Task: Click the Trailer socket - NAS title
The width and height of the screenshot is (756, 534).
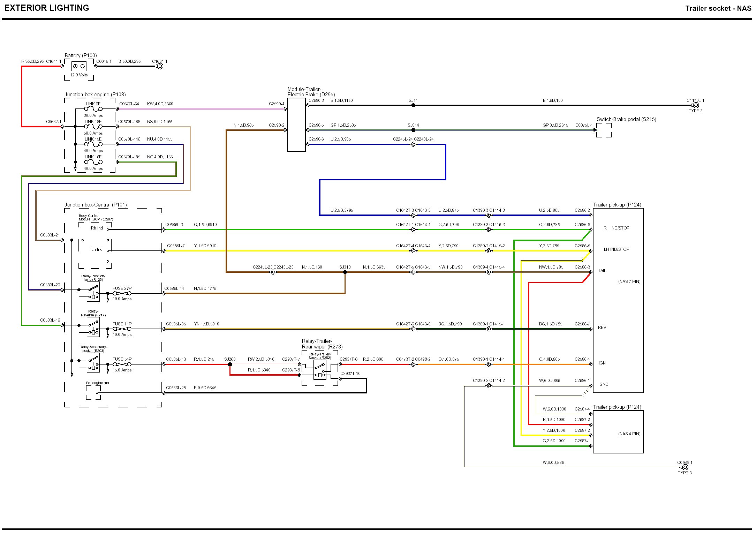Action: coord(718,8)
